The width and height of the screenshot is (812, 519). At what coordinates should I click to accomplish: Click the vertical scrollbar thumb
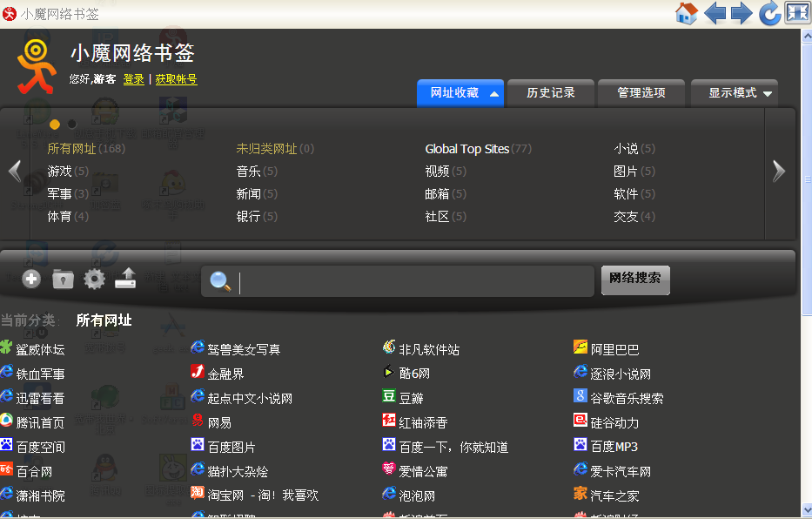click(807, 179)
